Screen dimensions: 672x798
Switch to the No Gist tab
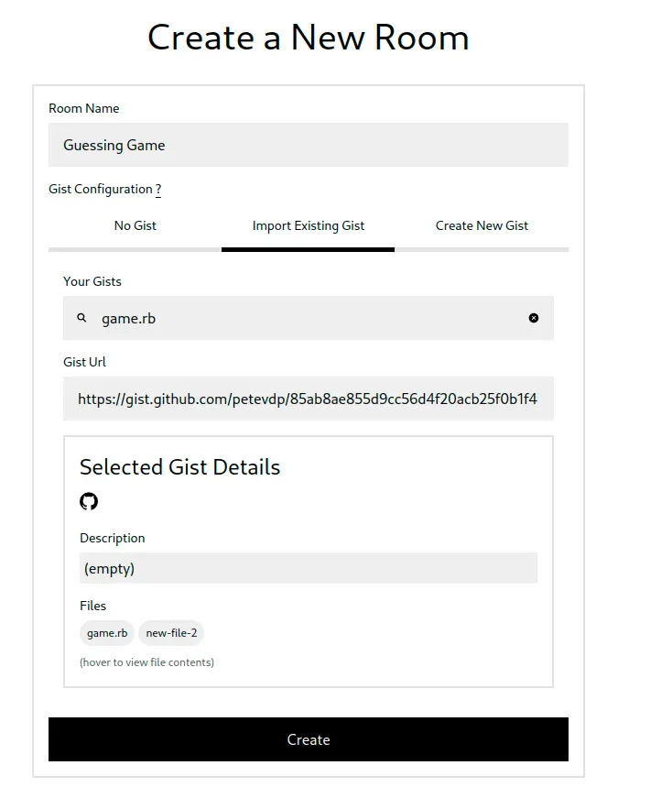135,225
